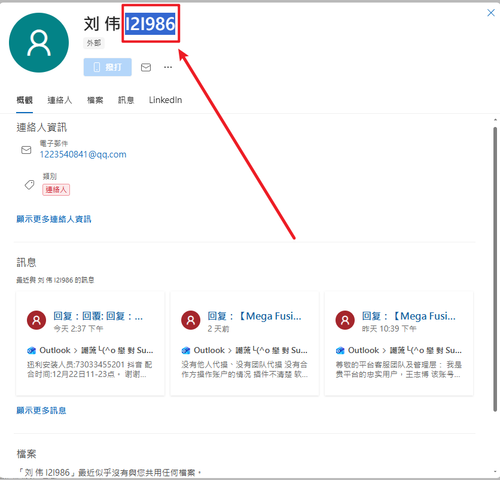The height and width of the screenshot is (480, 500).
Task: Open the 連絡人 tab
Action: click(x=60, y=100)
